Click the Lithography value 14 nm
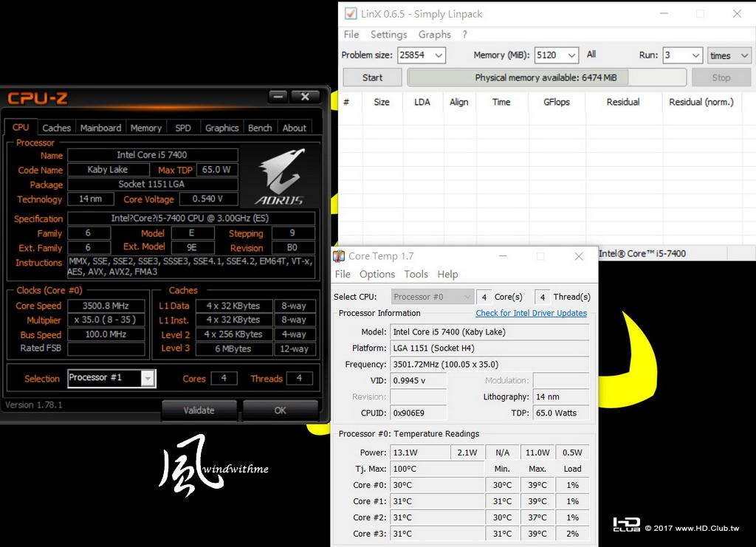This screenshot has width=756, height=547. 561,396
